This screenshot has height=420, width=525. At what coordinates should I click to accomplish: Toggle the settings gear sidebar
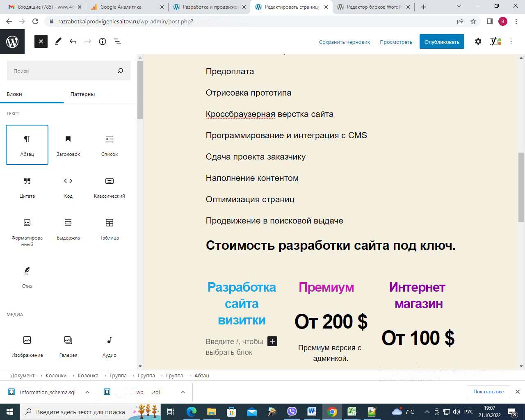(x=478, y=41)
